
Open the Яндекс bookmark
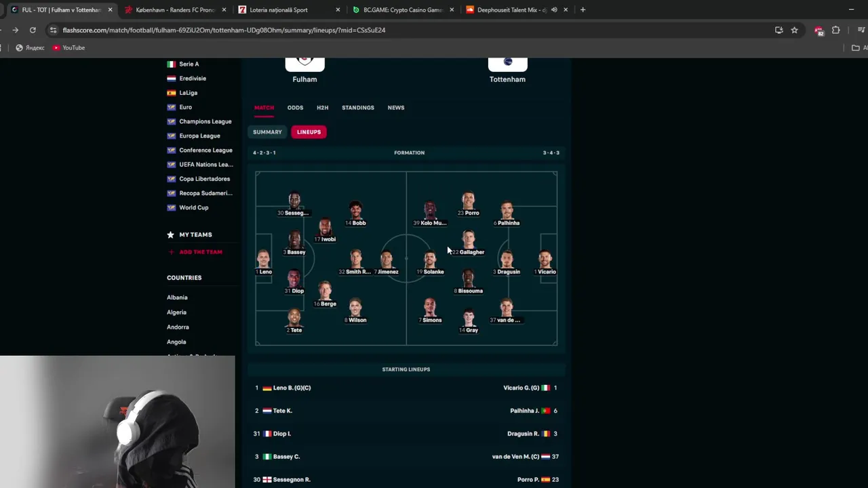[30, 47]
